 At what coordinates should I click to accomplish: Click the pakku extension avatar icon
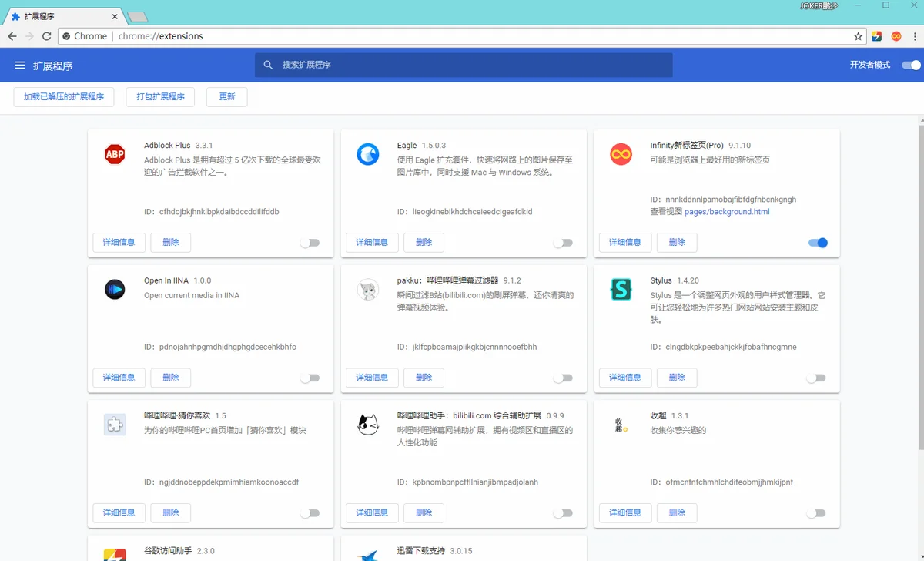[368, 290]
